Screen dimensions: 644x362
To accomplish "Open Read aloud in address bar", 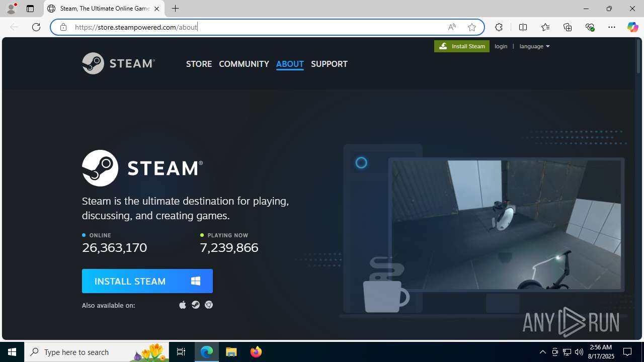I will click(452, 27).
